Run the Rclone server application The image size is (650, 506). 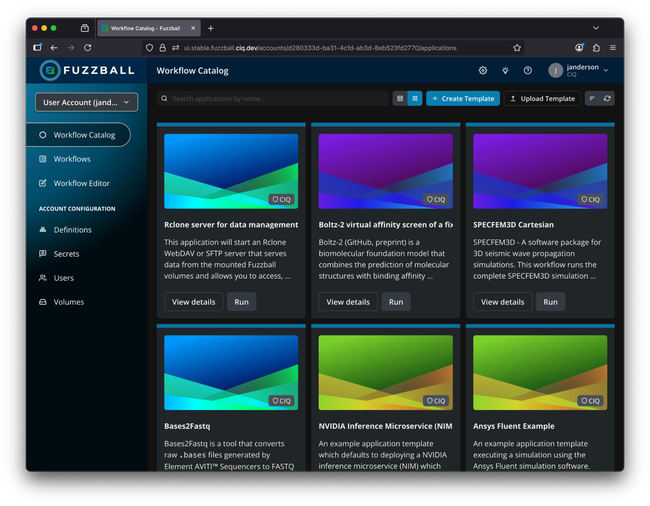[241, 302]
